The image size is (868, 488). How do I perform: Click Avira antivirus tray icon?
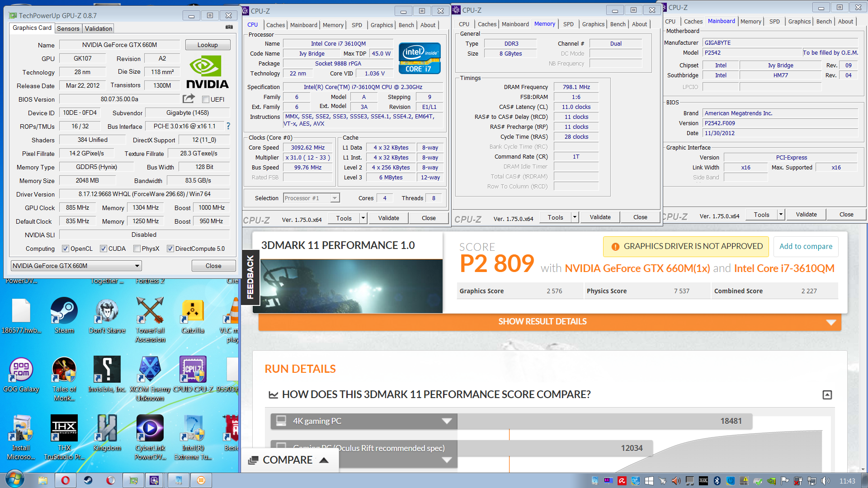[622, 481]
